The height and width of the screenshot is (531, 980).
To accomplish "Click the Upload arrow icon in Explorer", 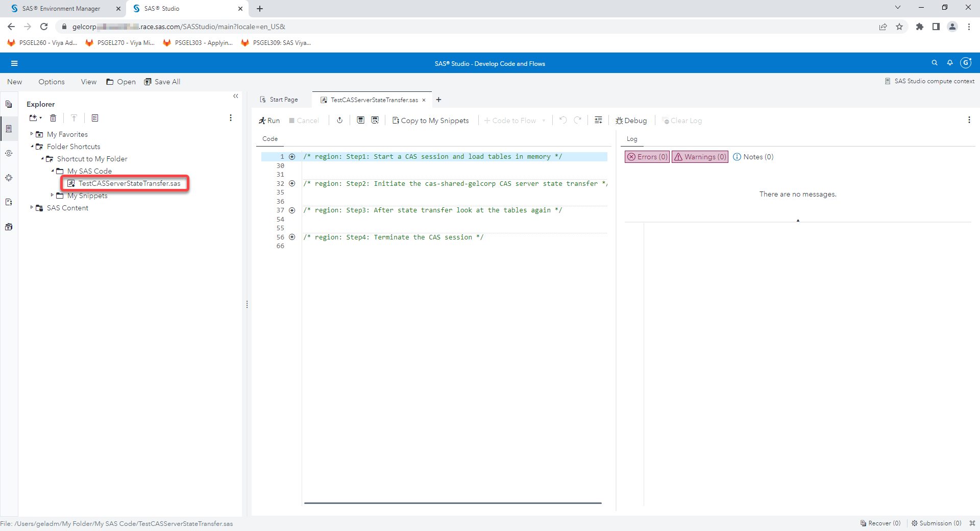I will [x=74, y=118].
